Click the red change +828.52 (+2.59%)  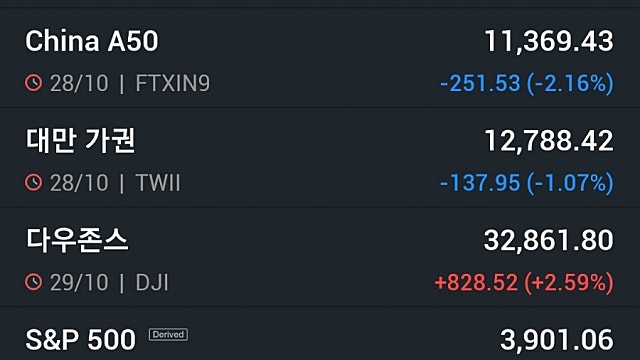pos(524,283)
